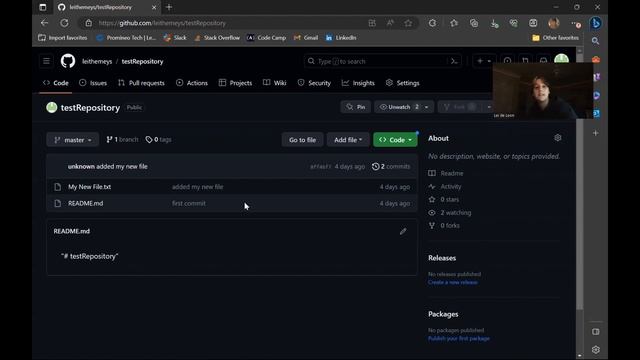Open the 1 branch link

click(x=122, y=140)
